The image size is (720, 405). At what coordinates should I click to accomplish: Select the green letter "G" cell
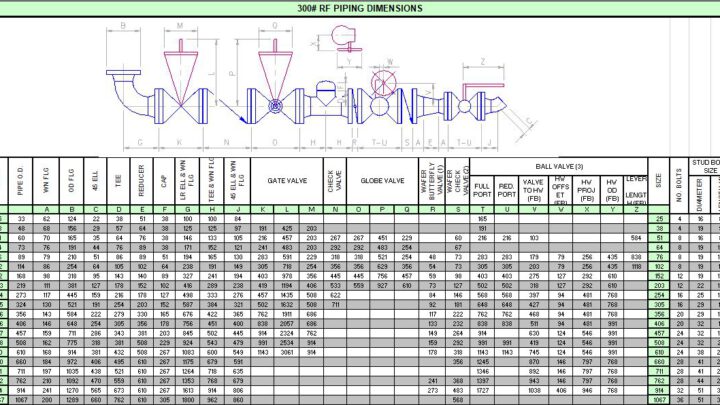[187, 209]
